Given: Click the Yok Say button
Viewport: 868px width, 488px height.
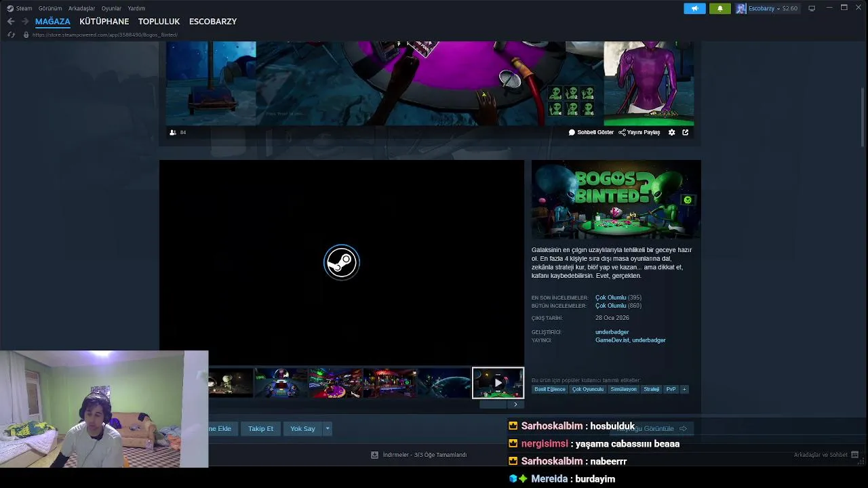Looking at the screenshot, I should coord(302,428).
